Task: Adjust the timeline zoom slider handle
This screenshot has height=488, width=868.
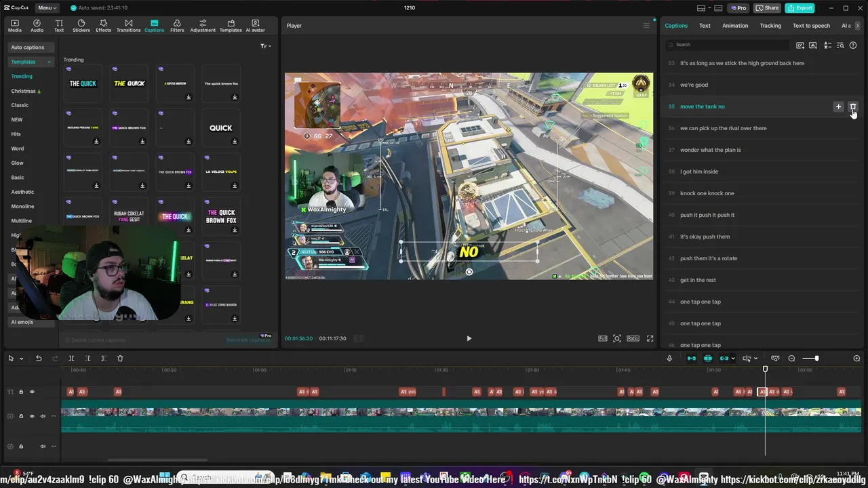Action: pos(816,359)
